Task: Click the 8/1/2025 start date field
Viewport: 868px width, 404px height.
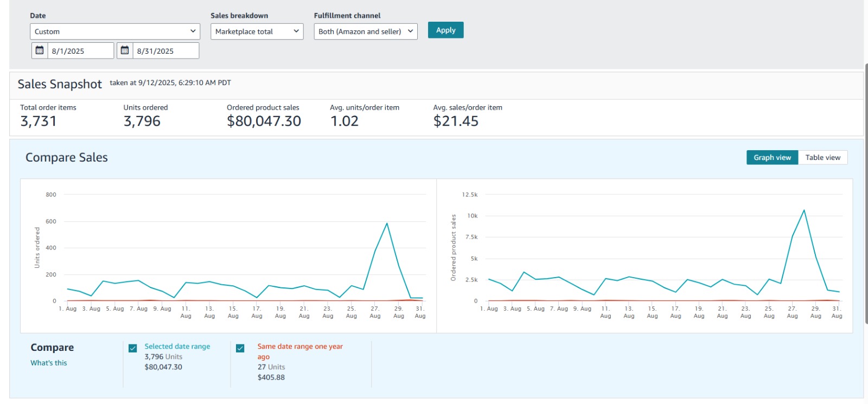Action: click(81, 51)
